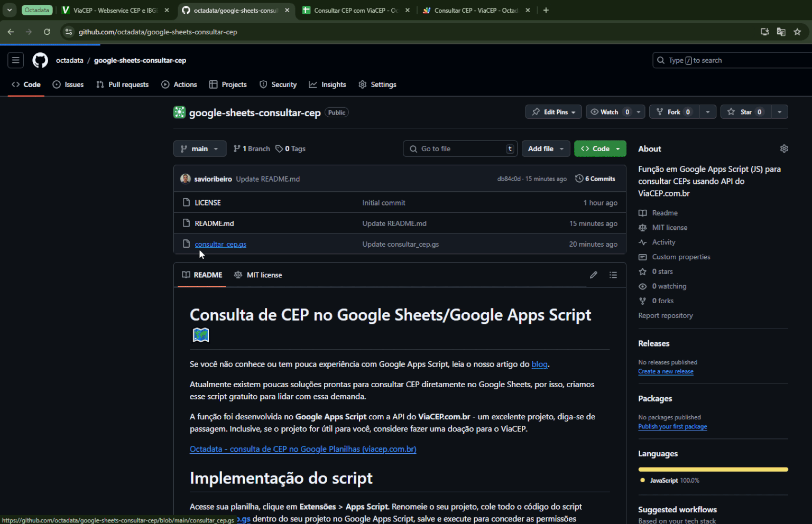Expand the green Code button dropdown
This screenshot has width=812, height=524.
619,148
